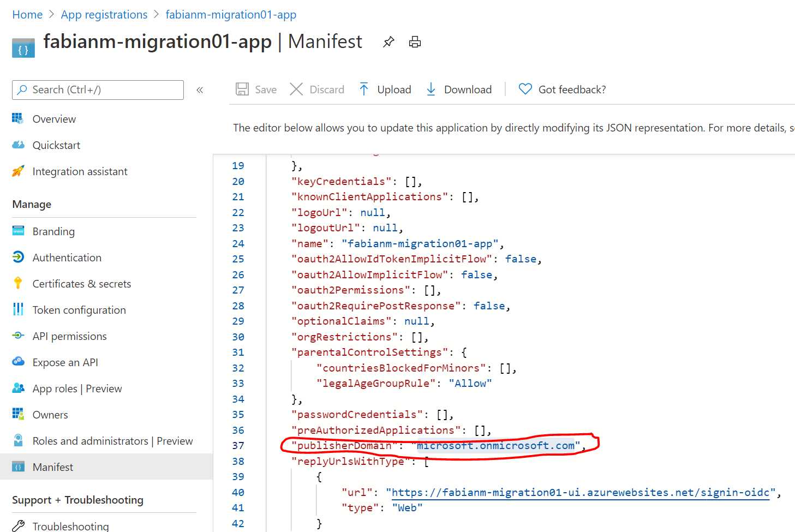Upload a manifest file
795x532 pixels.
coord(385,89)
